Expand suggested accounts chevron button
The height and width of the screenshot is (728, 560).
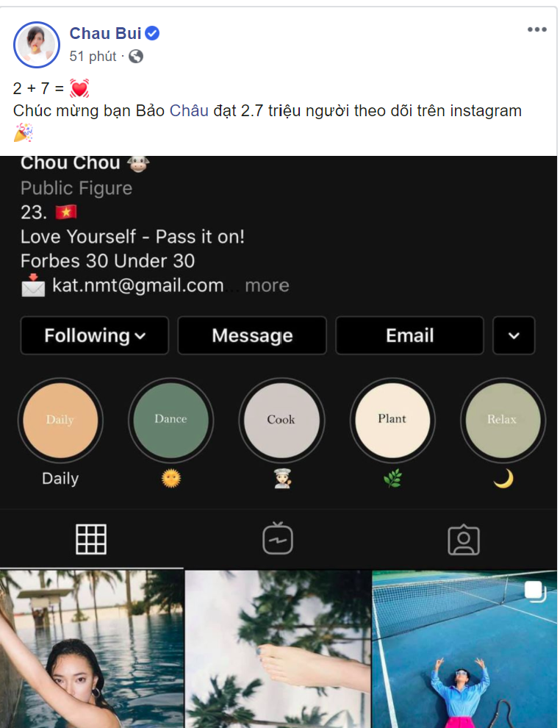pos(514,335)
